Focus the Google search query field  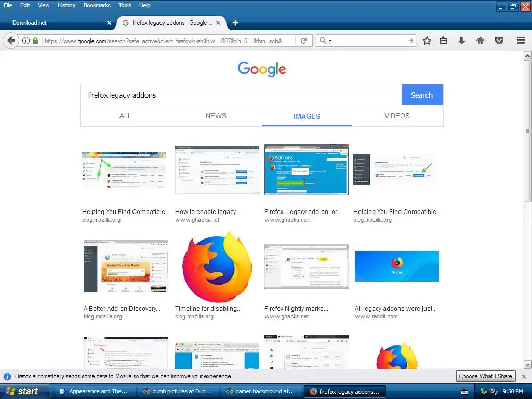click(x=241, y=95)
